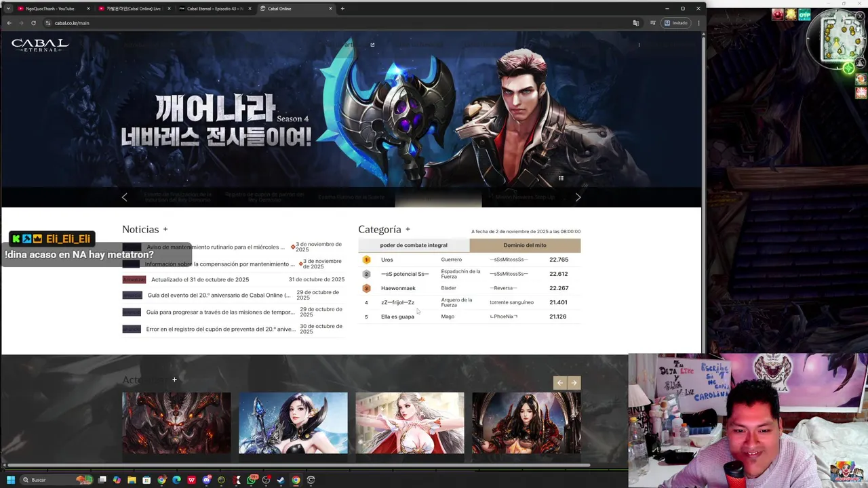Open site info icon in address bar
This screenshot has width=868, height=488.
click(48, 23)
